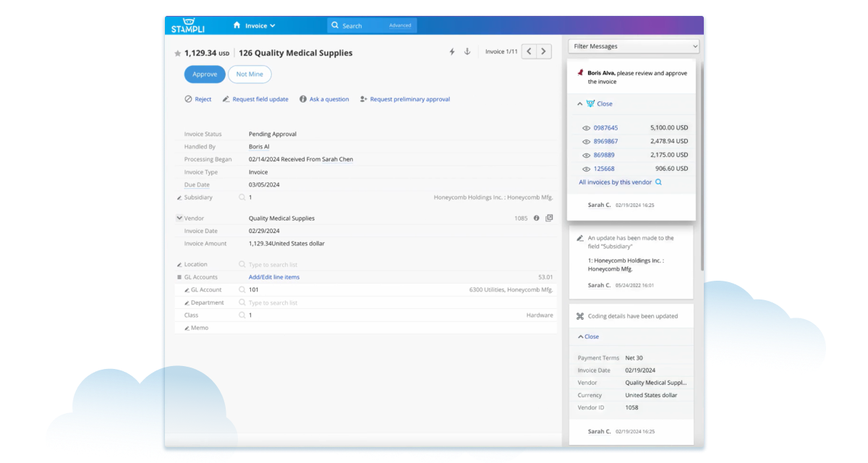Toggle the star to favorite the invoice

pos(177,52)
